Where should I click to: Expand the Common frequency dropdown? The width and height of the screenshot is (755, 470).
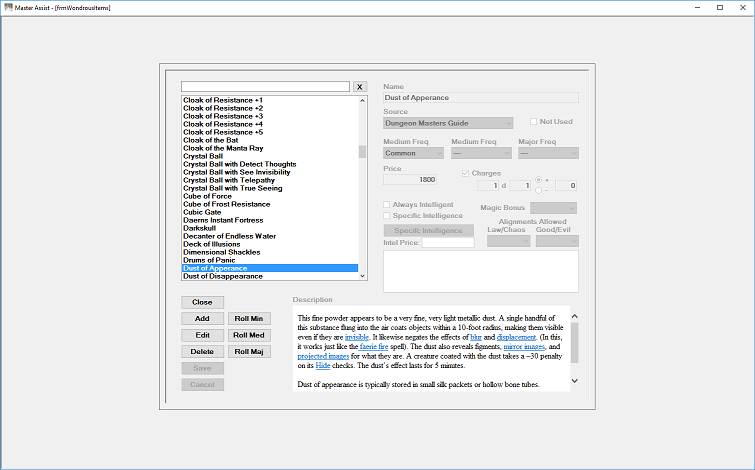(414, 153)
